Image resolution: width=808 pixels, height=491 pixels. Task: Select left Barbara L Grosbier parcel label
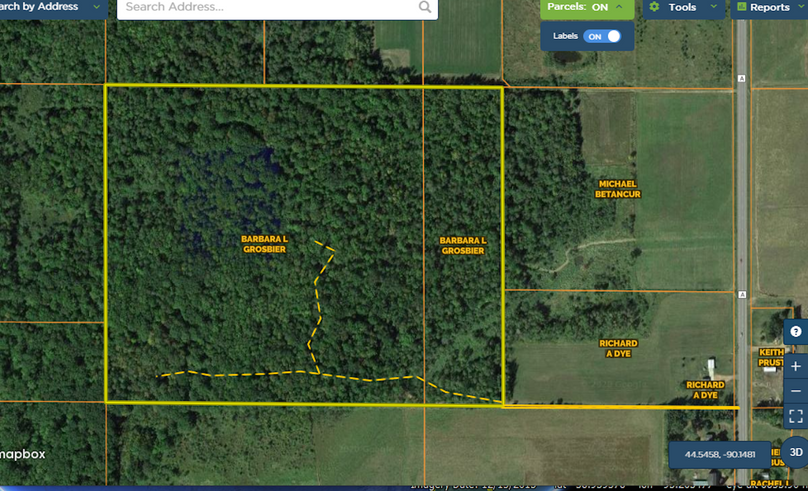point(264,244)
